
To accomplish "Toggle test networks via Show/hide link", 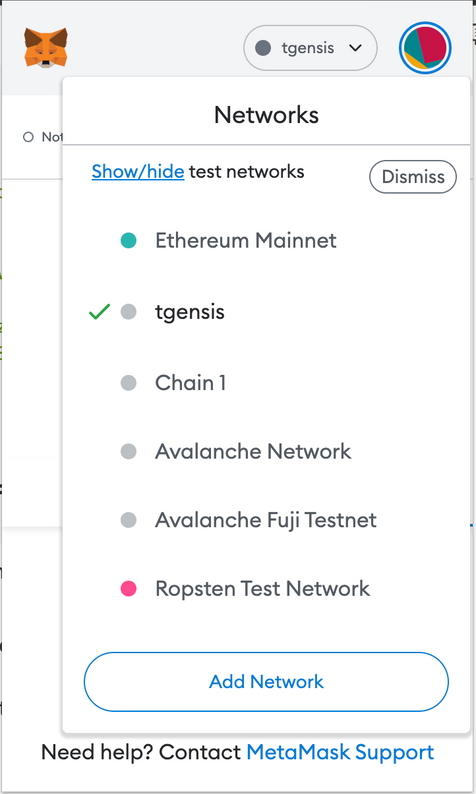I will 138,172.
